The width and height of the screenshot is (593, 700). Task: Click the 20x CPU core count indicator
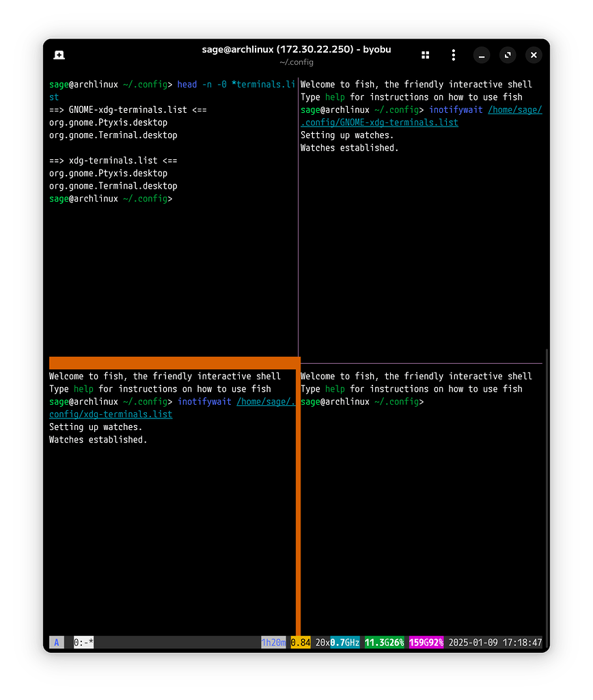pos(322,643)
